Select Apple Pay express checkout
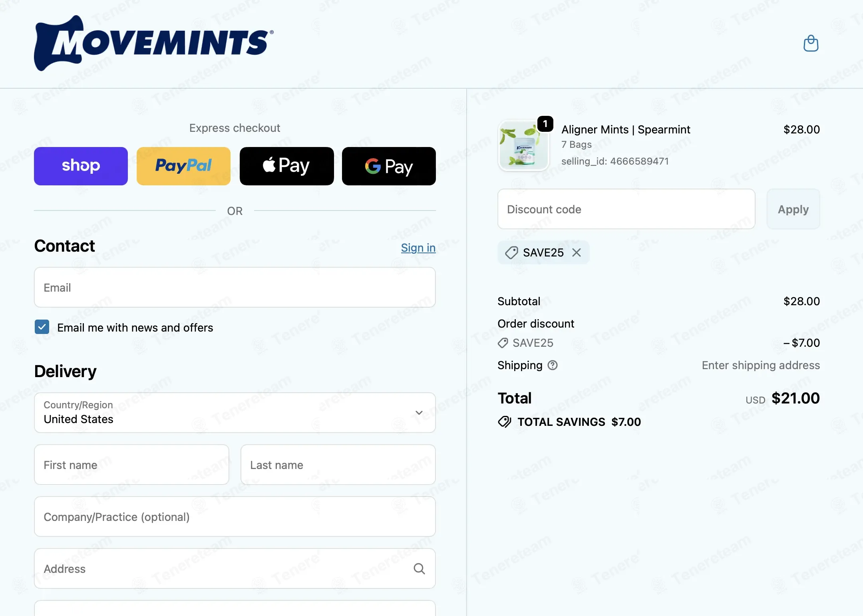 click(286, 166)
